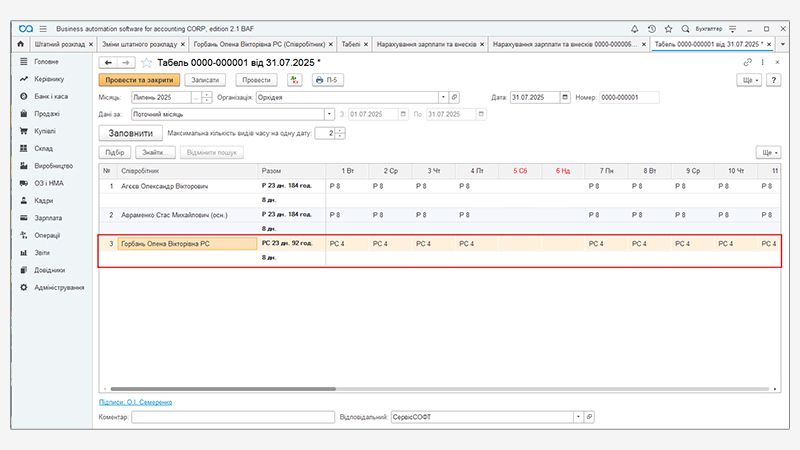The height and width of the screenshot is (450, 800).
Task: Click the search magnifier icon
Action: pyautogui.click(x=684, y=29)
